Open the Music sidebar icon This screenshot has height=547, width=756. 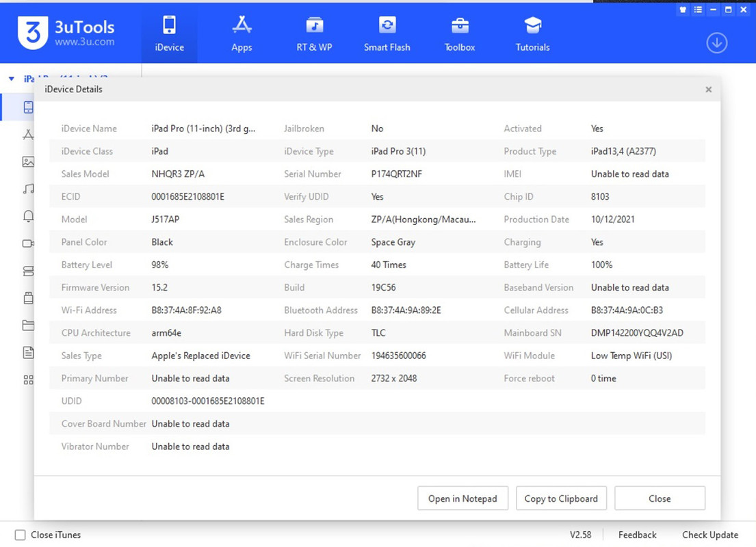coord(29,189)
